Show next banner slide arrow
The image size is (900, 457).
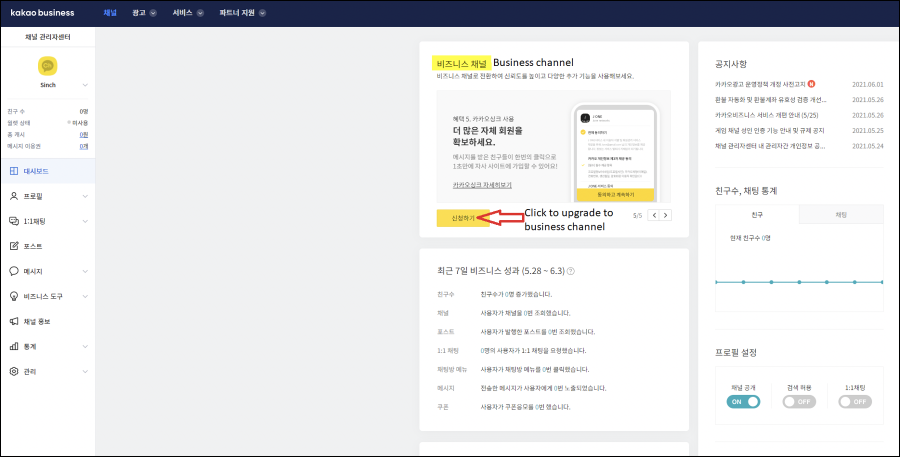(x=665, y=215)
